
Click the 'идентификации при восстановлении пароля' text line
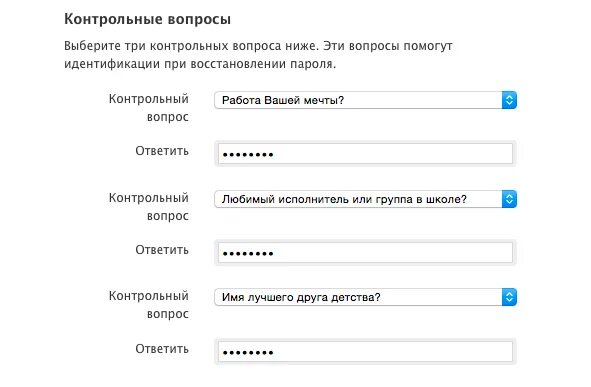click(200, 64)
